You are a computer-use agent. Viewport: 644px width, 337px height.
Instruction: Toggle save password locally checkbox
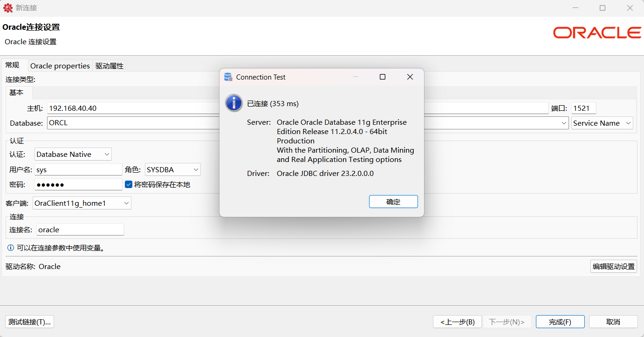click(x=129, y=184)
